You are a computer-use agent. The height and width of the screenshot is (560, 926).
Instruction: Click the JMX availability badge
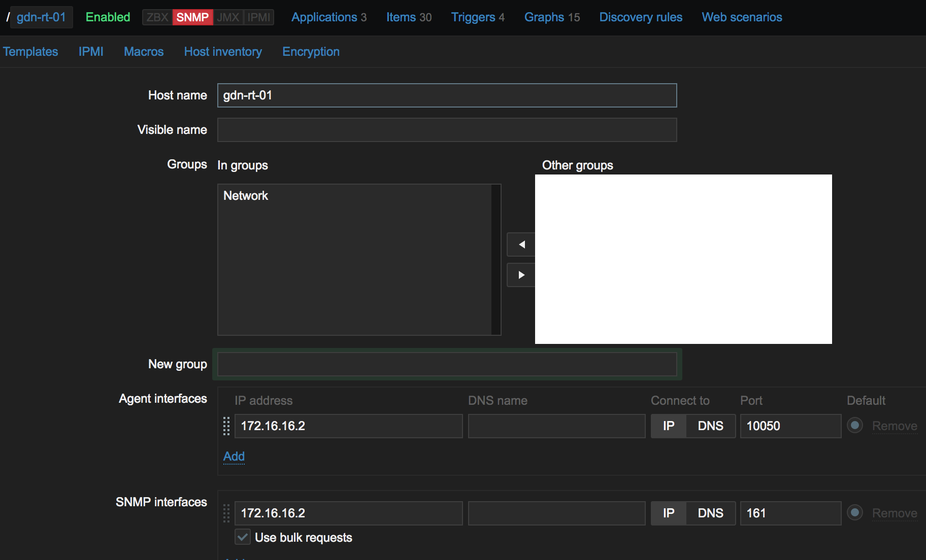tap(228, 17)
